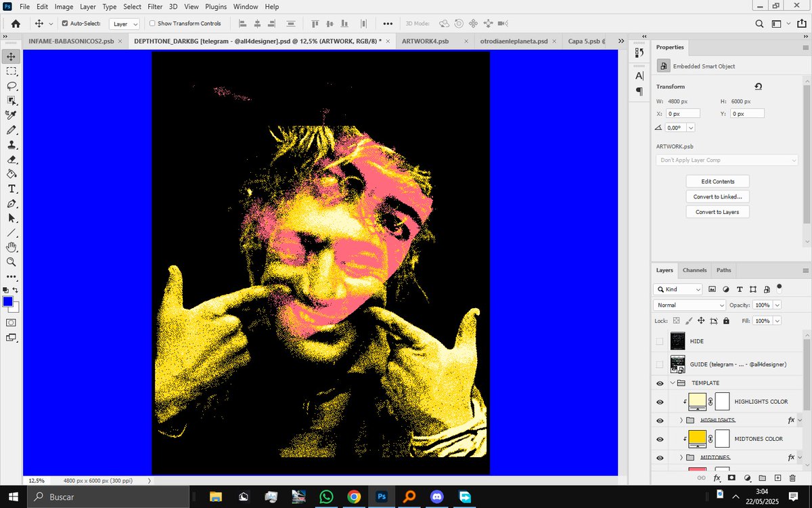
Task: Toggle layer filtering on/off switch
Action: (780, 287)
